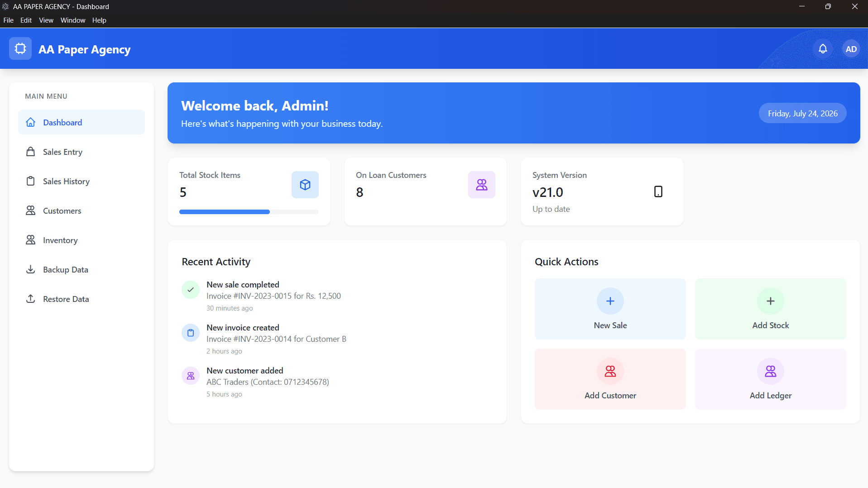868x488 pixels.
Task: Click the Add Ledger quick action card
Action: pyautogui.click(x=771, y=379)
